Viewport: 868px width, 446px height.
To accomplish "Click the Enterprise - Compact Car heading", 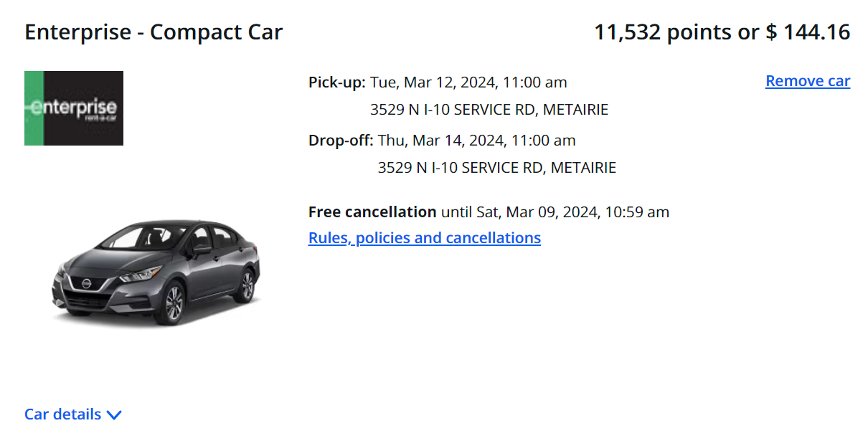I will (154, 32).
